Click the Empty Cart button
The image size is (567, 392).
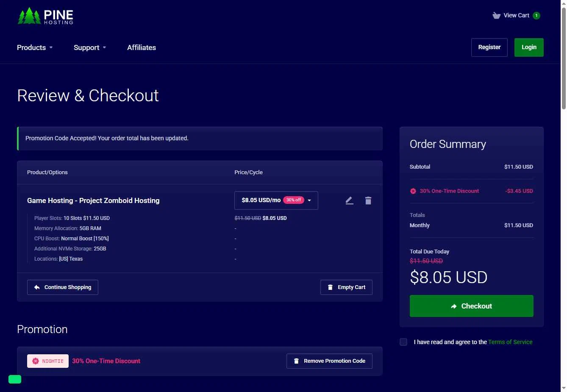(346, 287)
